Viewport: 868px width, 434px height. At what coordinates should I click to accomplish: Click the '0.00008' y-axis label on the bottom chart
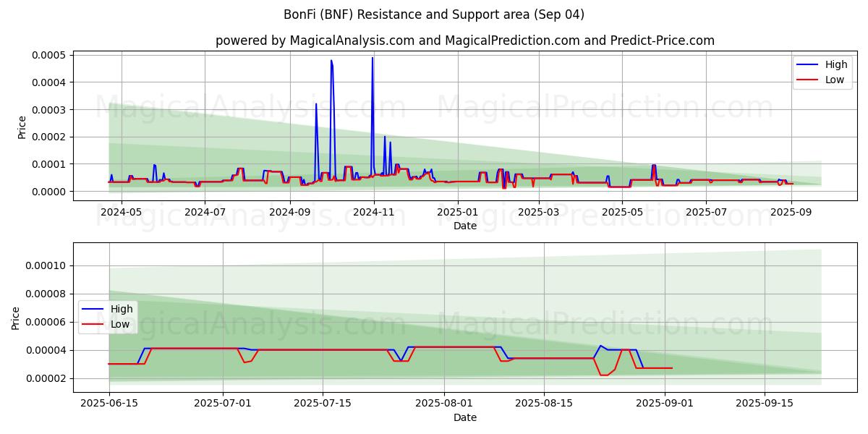tap(47, 294)
